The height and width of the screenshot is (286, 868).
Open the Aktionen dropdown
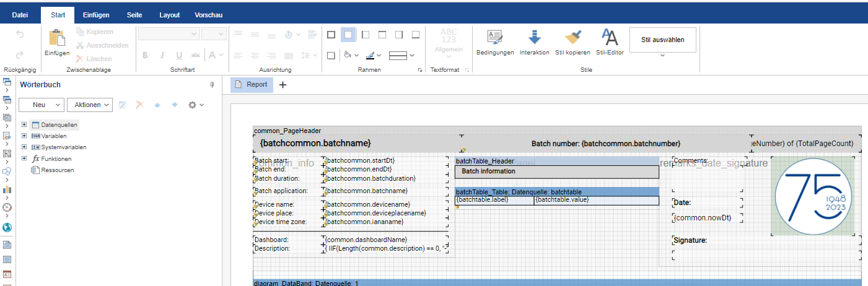coord(90,105)
